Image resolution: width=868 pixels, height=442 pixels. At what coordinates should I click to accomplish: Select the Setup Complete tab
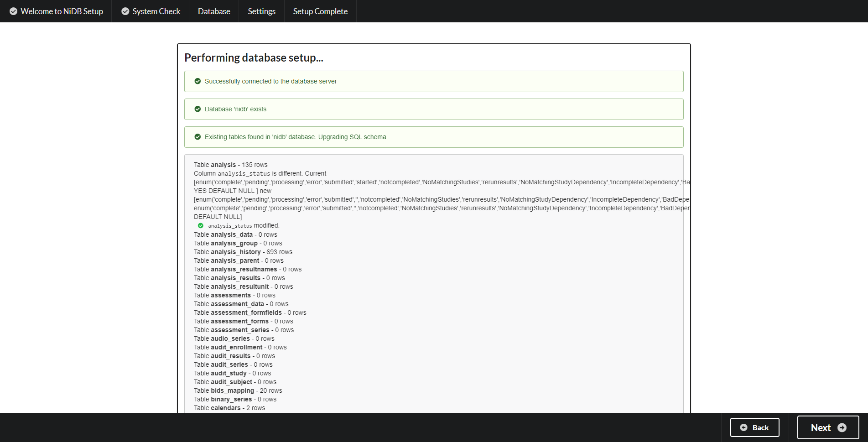pyautogui.click(x=320, y=11)
